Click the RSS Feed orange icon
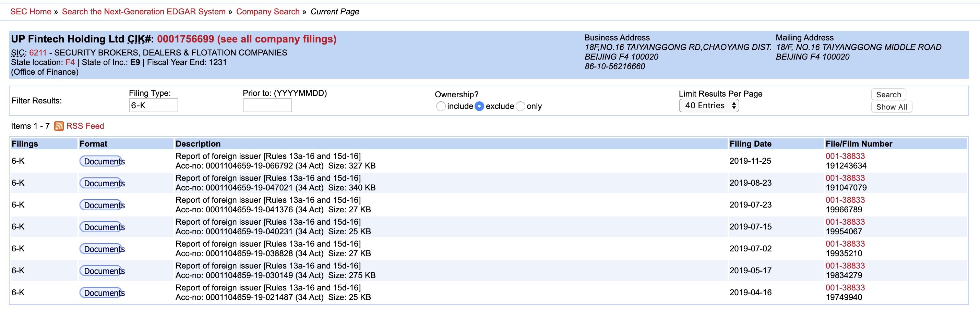 pyautogui.click(x=59, y=126)
